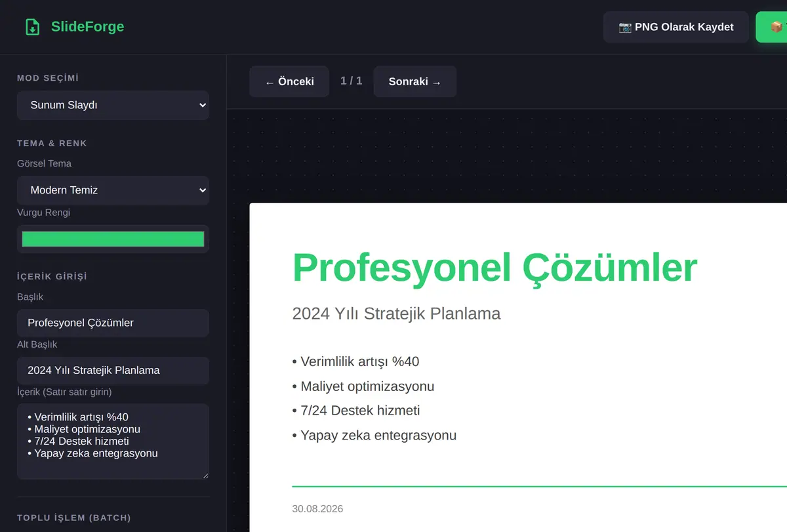This screenshot has width=787, height=532.
Task: Open the green Vurgu Rengi color picker
Action: [x=113, y=239]
